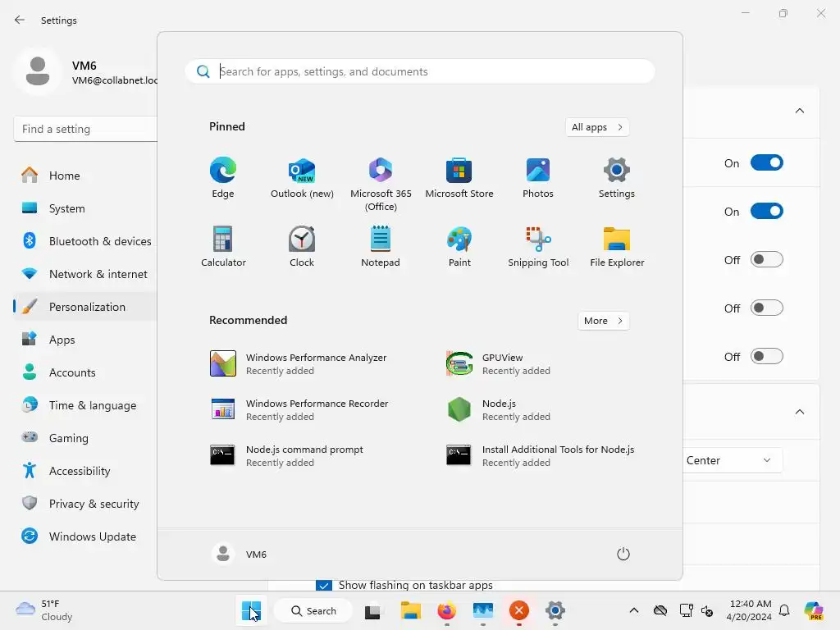Open taskbar Search box
The width and height of the screenshot is (840, 630).
[313, 610]
